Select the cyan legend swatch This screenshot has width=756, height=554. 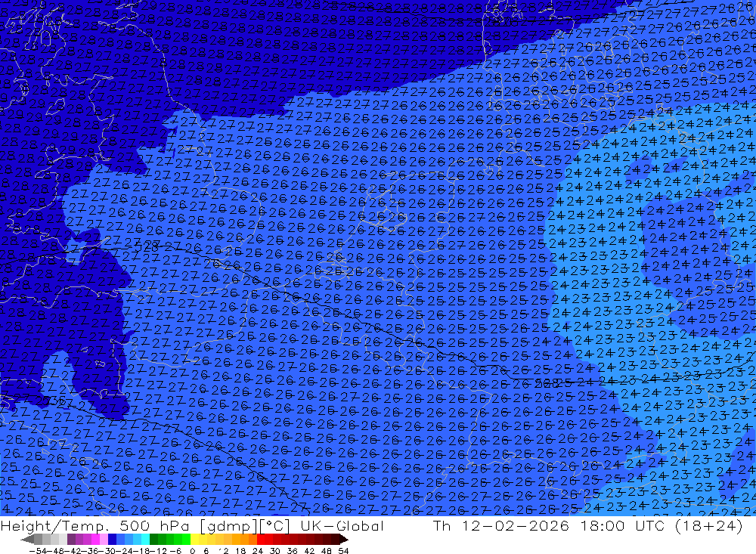[x=145, y=540]
